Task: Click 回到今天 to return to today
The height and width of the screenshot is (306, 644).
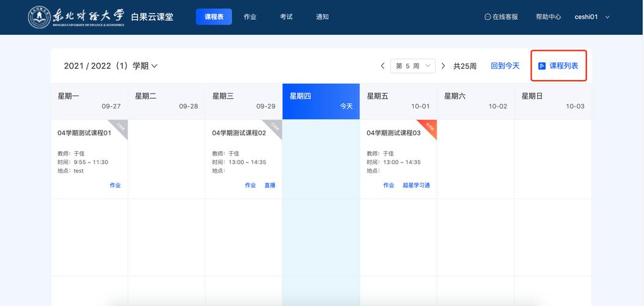Action: pyautogui.click(x=505, y=66)
